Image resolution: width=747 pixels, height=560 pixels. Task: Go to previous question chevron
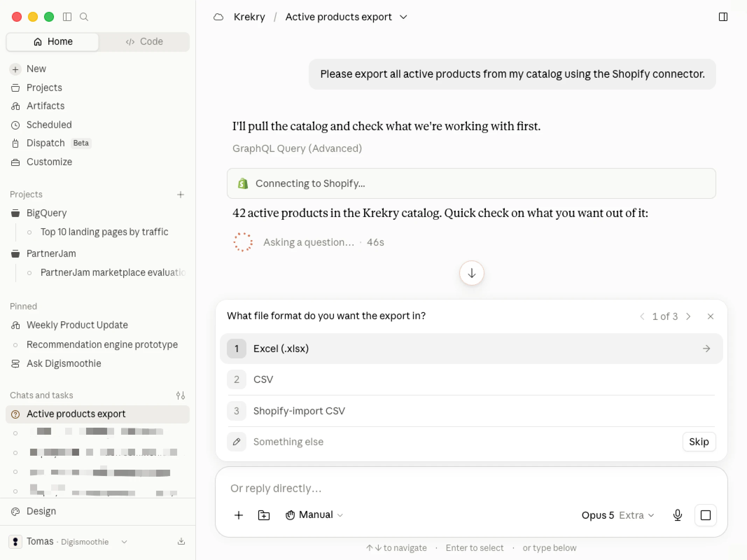click(x=642, y=316)
